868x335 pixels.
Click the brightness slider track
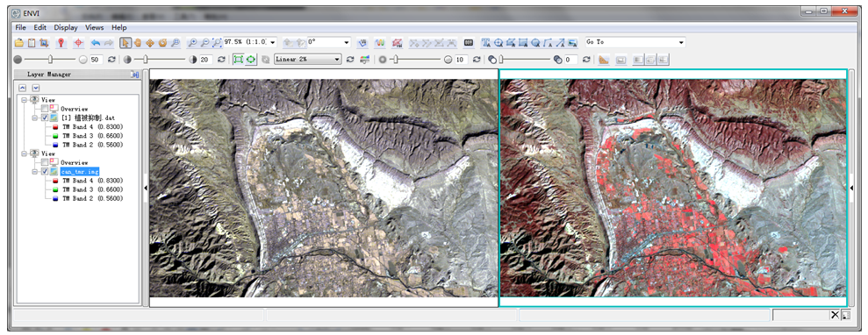pos(50,59)
